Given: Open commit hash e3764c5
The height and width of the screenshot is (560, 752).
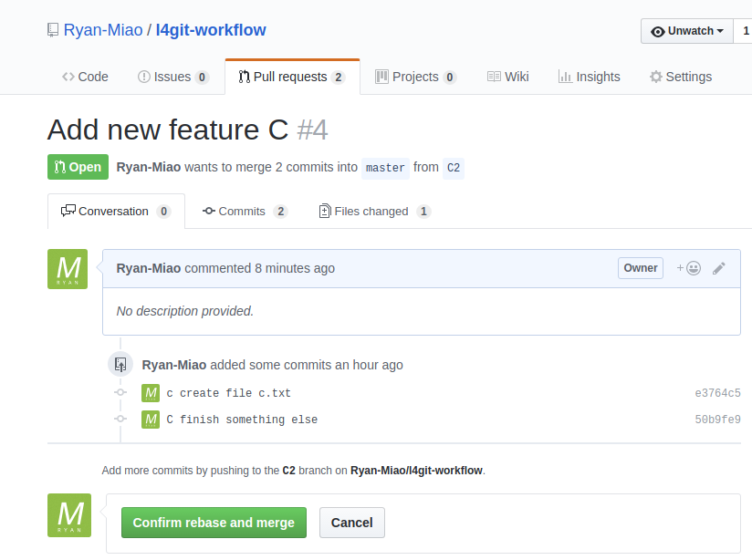Looking at the screenshot, I should 717,393.
